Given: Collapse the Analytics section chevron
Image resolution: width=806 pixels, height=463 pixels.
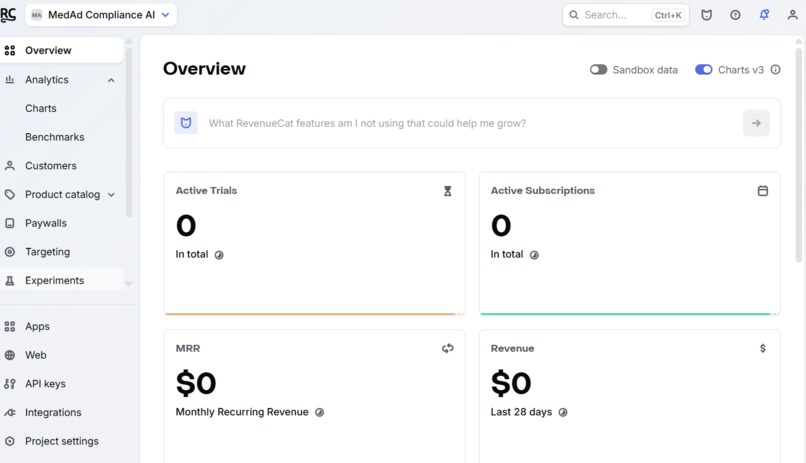Looking at the screenshot, I should point(111,80).
